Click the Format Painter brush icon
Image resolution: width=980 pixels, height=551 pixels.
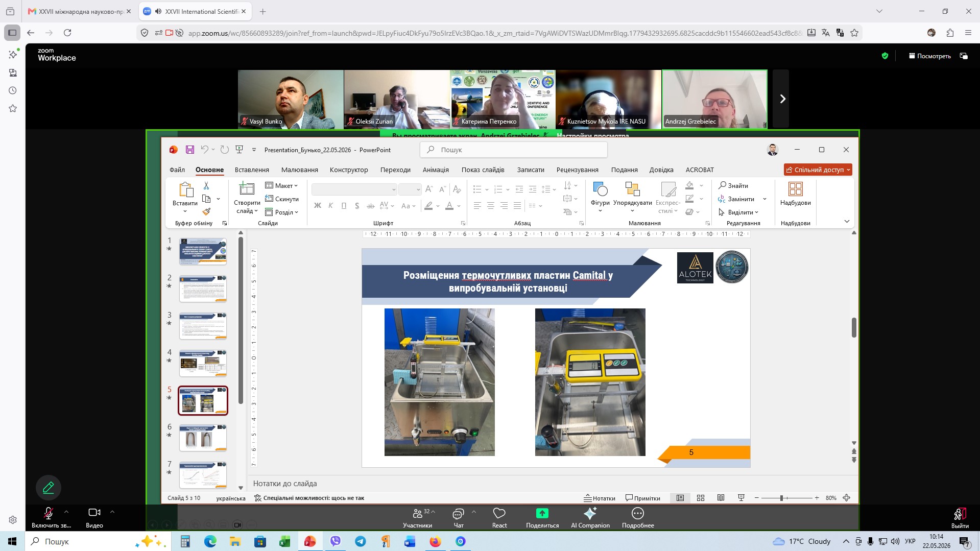coord(206,211)
